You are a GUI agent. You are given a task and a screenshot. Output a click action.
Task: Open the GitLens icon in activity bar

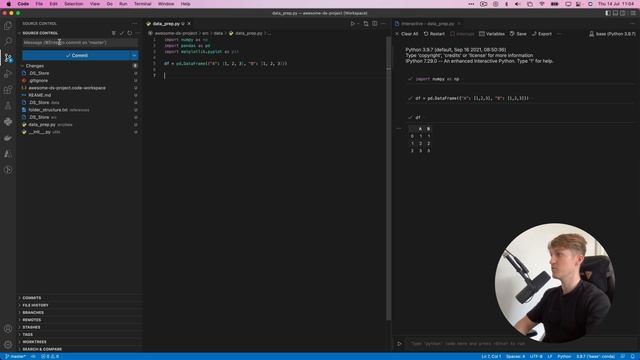[x=8, y=170]
